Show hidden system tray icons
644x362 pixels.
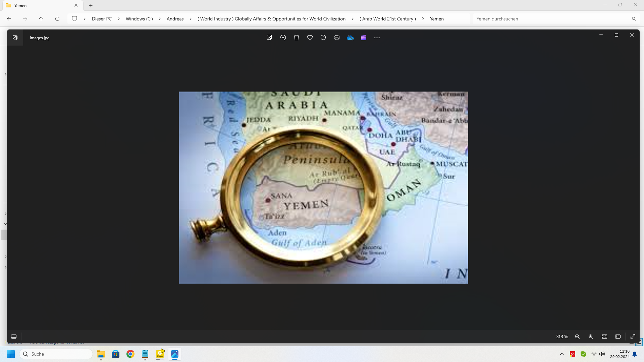[562, 354]
